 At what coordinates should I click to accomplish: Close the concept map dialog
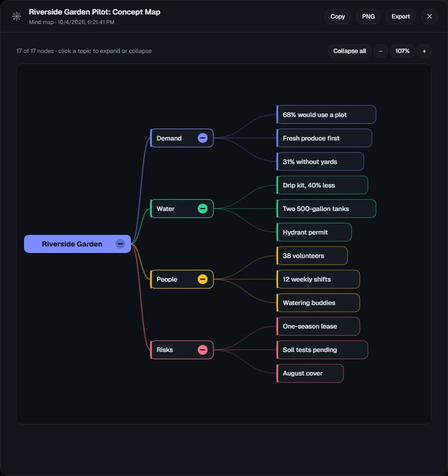pyautogui.click(x=429, y=16)
